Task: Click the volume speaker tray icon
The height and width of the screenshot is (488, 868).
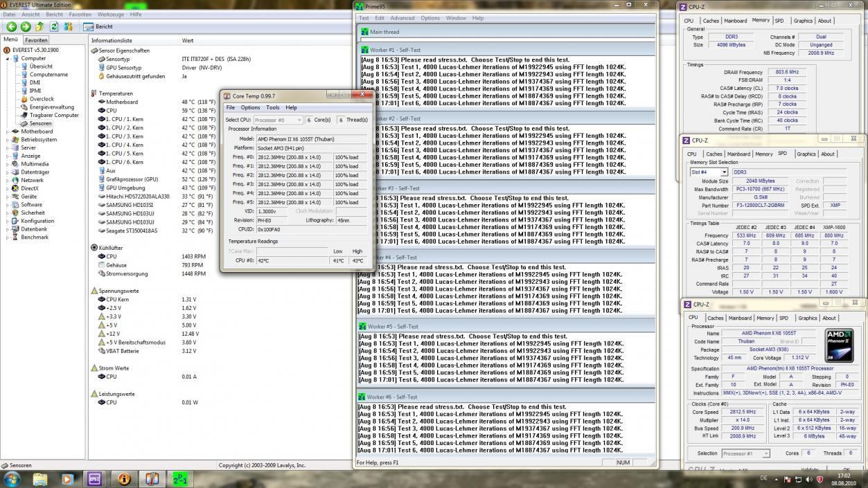Action: pyautogui.click(x=810, y=478)
